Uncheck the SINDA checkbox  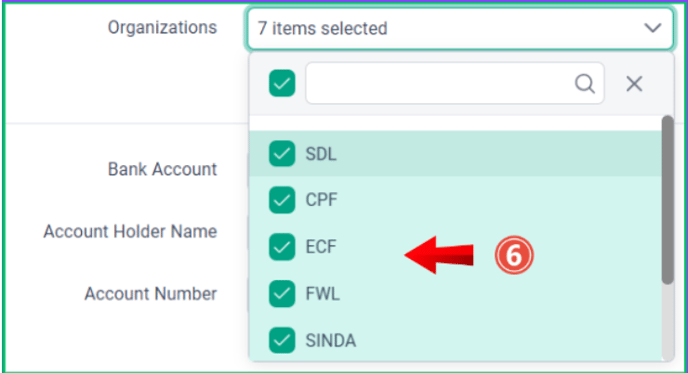tap(282, 340)
